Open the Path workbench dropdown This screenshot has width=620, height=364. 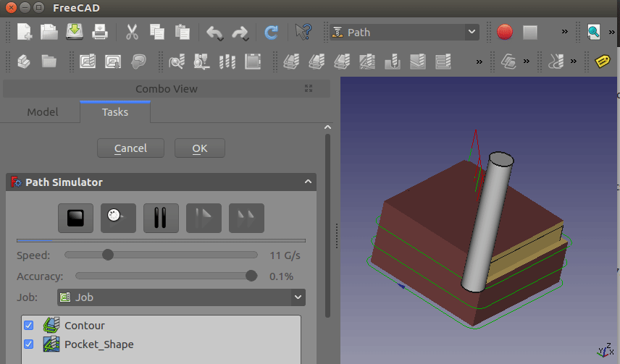pos(403,32)
